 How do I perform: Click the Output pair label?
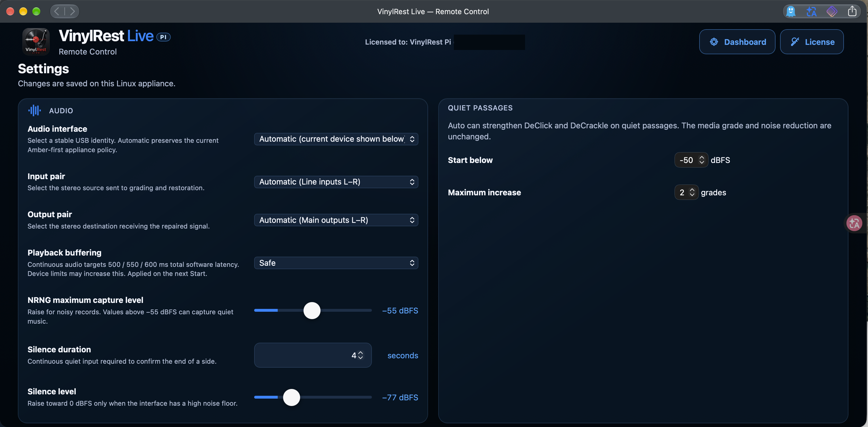pos(50,214)
